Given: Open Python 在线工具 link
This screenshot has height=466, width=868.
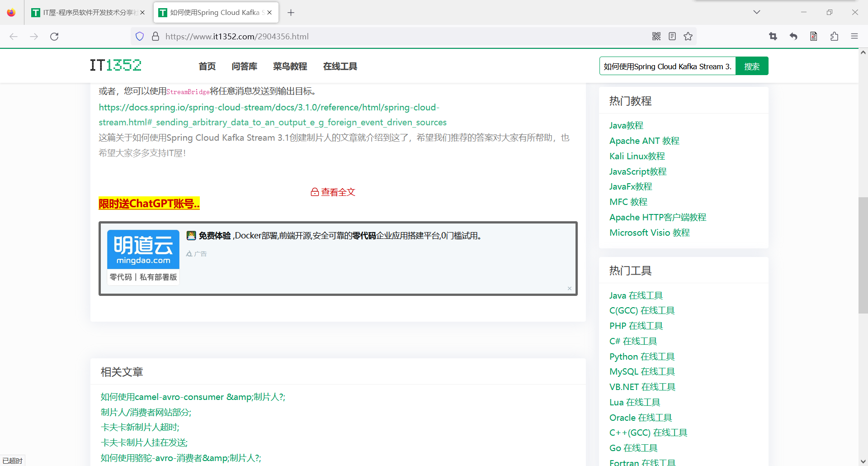Looking at the screenshot, I should (x=642, y=357).
